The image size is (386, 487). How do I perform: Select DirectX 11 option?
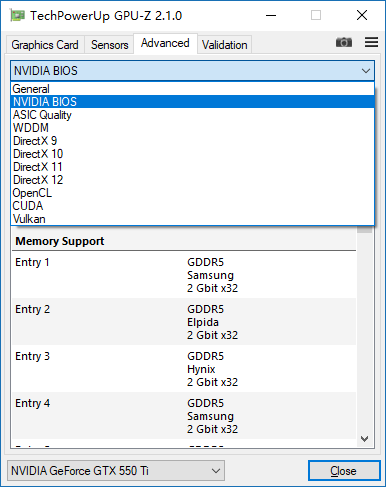click(193, 167)
